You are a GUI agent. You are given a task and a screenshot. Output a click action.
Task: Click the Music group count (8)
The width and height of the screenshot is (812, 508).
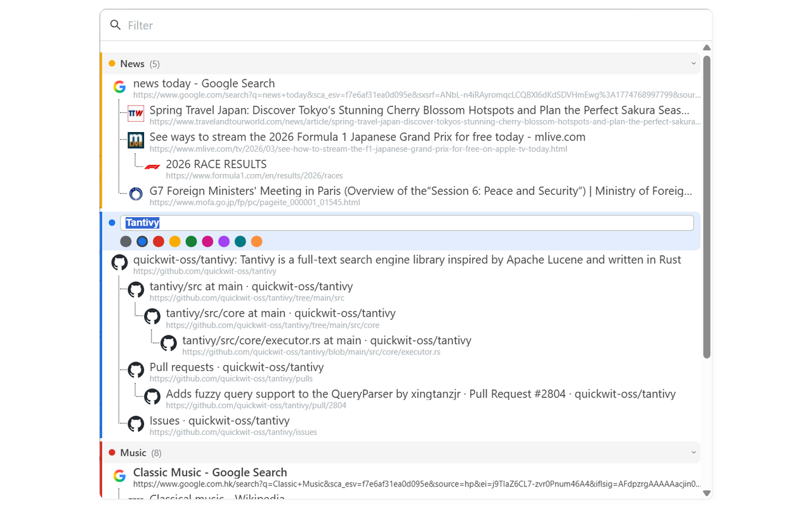pyautogui.click(x=157, y=453)
